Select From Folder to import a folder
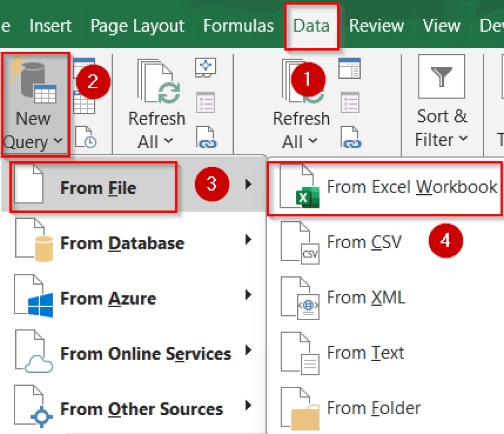This screenshot has width=504, height=434. pos(373,408)
